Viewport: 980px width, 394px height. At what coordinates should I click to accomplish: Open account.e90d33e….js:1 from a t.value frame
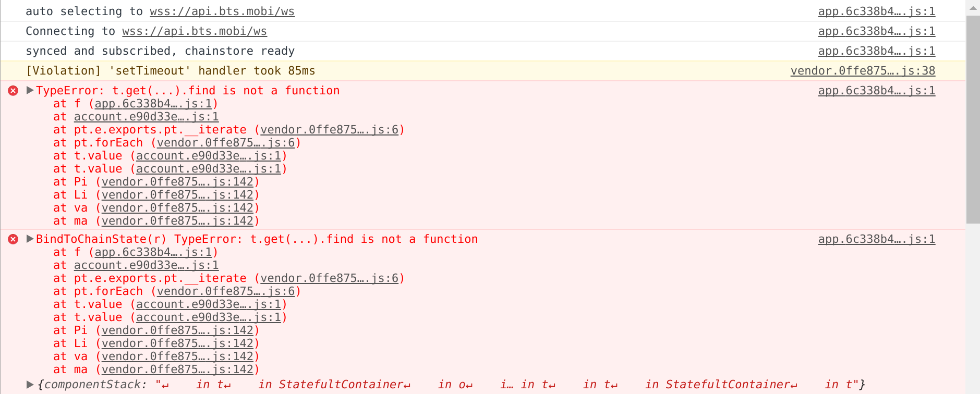[x=210, y=156]
